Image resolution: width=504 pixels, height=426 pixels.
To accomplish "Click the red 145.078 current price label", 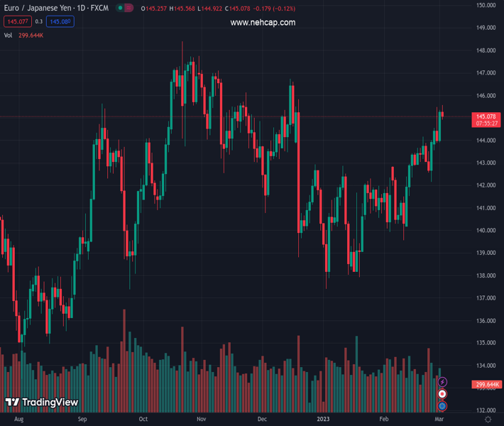I will (486, 116).
